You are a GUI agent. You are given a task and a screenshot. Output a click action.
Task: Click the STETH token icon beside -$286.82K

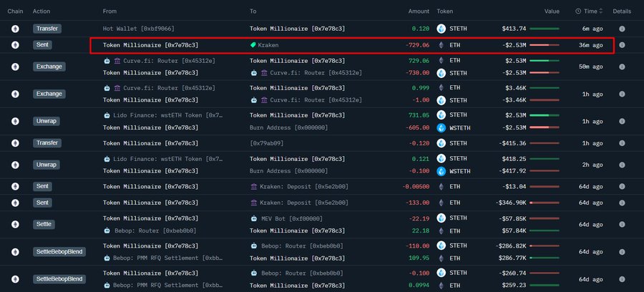point(441,245)
